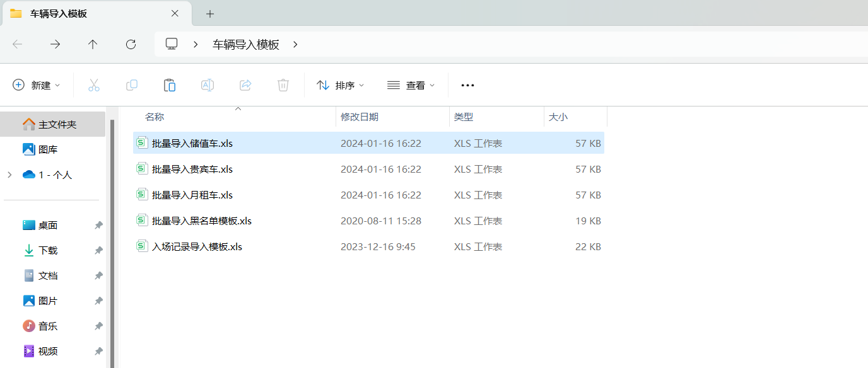The image size is (868, 368).
Task: Click the file icon of 批量导入储值车.xls
Action: point(142,143)
